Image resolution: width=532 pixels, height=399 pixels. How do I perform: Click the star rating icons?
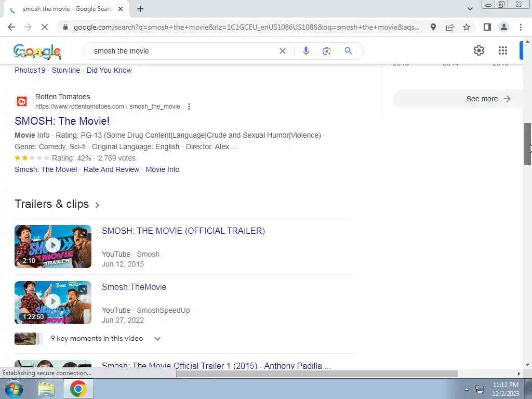pos(32,158)
